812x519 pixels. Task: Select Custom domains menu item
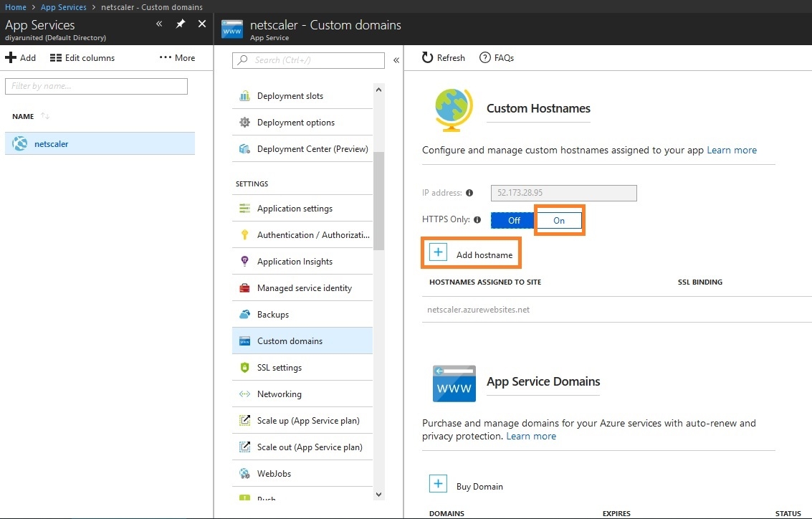[x=302, y=341]
